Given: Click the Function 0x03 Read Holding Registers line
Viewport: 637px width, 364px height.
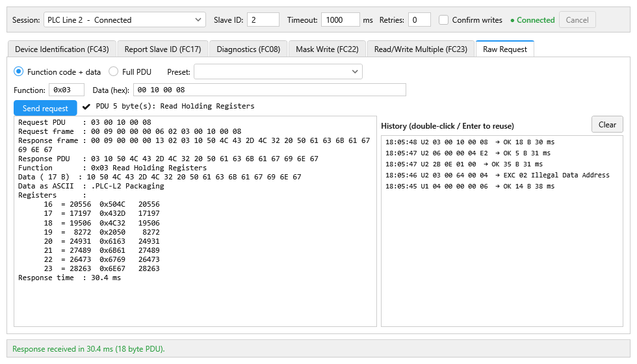Looking at the screenshot, I should pos(112,168).
